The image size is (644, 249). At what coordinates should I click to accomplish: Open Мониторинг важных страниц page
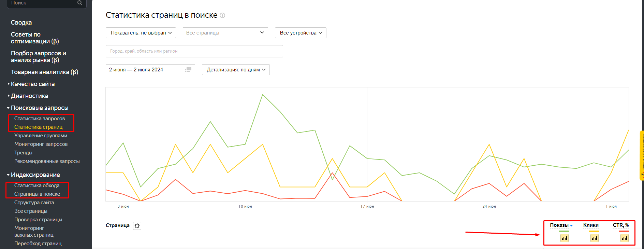click(x=34, y=232)
